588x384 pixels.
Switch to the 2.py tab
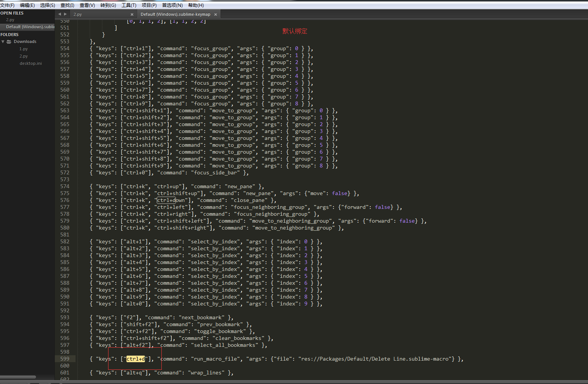pos(78,15)
